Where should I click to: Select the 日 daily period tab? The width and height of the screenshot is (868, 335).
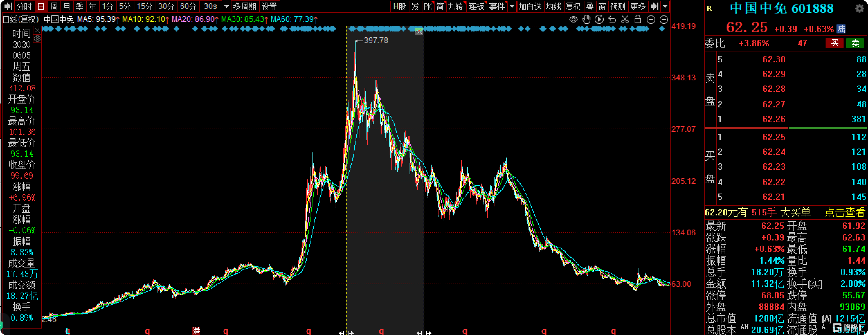tap(41, 6)
